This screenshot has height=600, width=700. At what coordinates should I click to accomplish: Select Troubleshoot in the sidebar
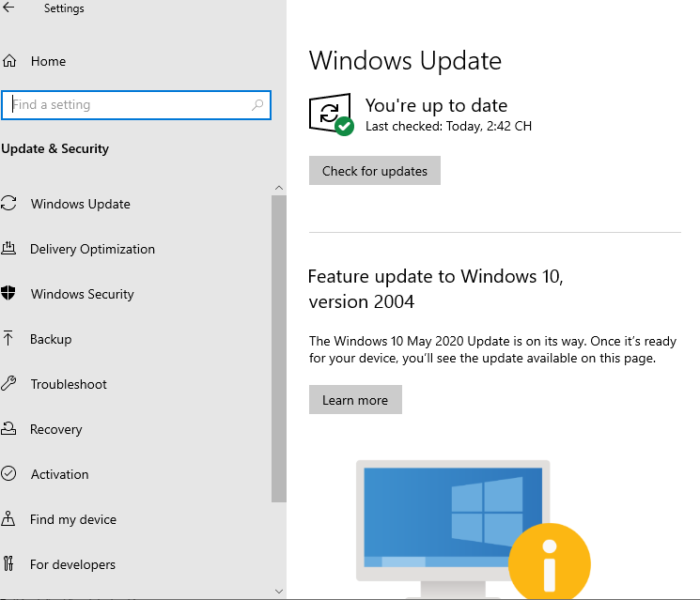coord(69,384)
